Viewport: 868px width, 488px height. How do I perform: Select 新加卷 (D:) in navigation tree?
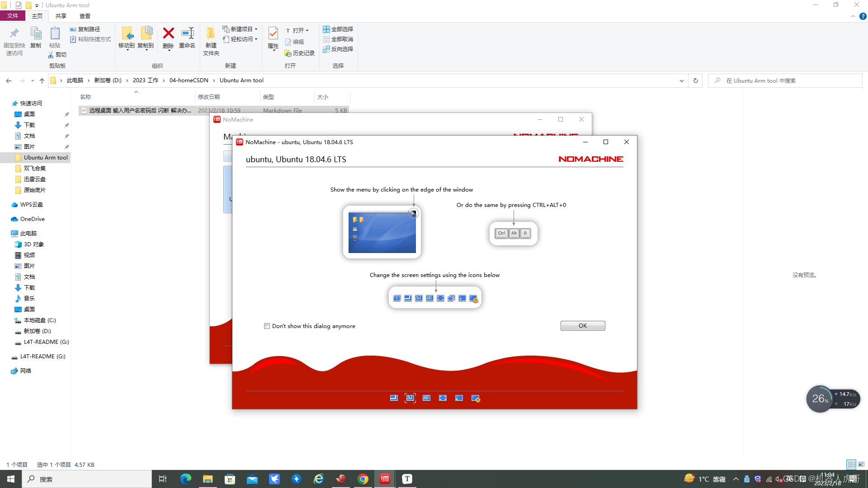point(37,331)
